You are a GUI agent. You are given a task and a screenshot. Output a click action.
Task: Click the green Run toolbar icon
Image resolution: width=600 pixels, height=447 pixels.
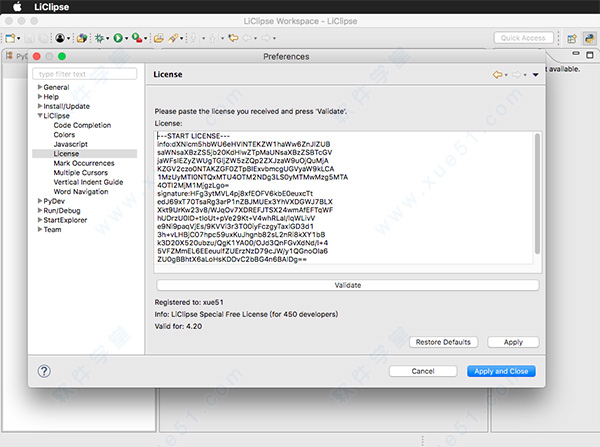point(118,38)
